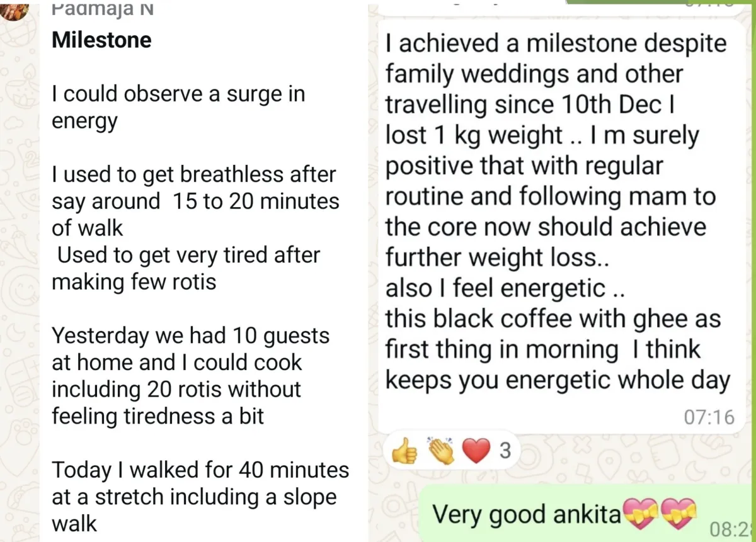Select the 'Very good ankita' reply text

pos(526,515)
